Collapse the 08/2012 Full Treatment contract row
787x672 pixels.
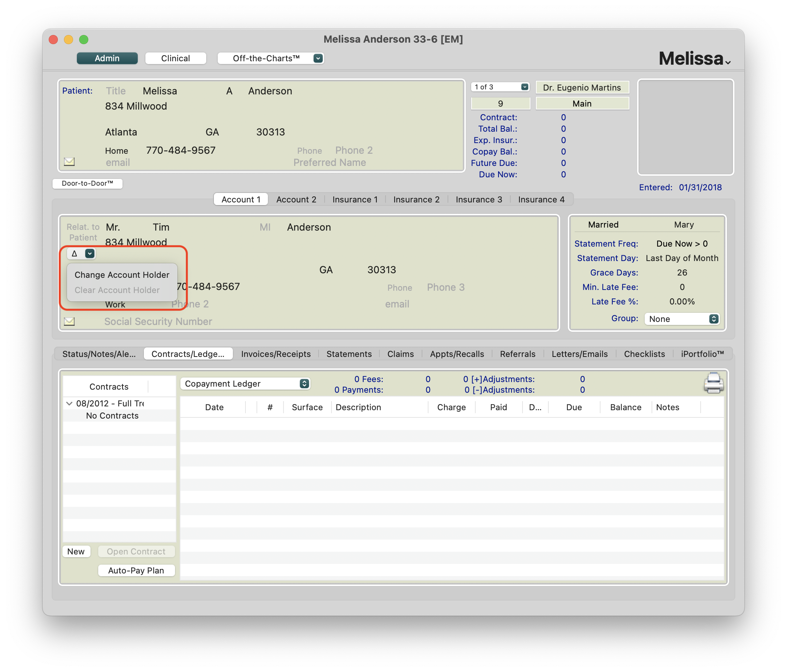(69, 403)
